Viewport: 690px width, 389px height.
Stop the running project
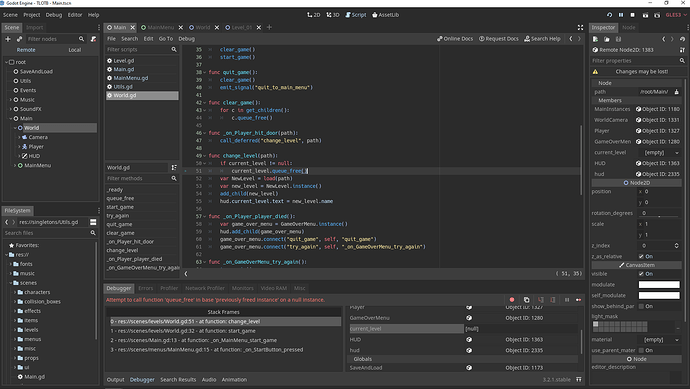coord(633,15)
